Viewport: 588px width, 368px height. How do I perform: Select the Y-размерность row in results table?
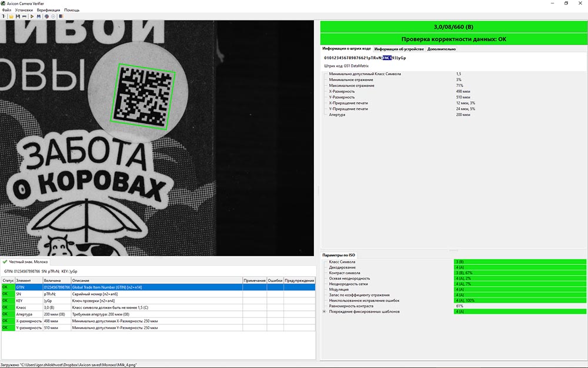click(158, 328)
